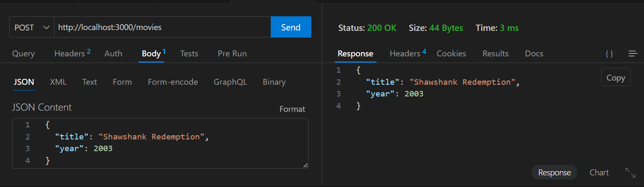Click the expand response panel arrows icon
644x187 pixels.
click(x=630, y=172)
